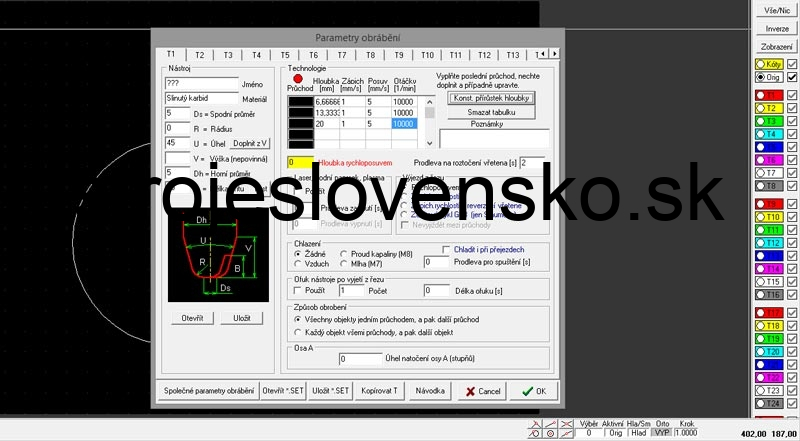The height and width of the screenshot is (441, 800).
Task: Open the T8 tab
Action: point(370,55)
